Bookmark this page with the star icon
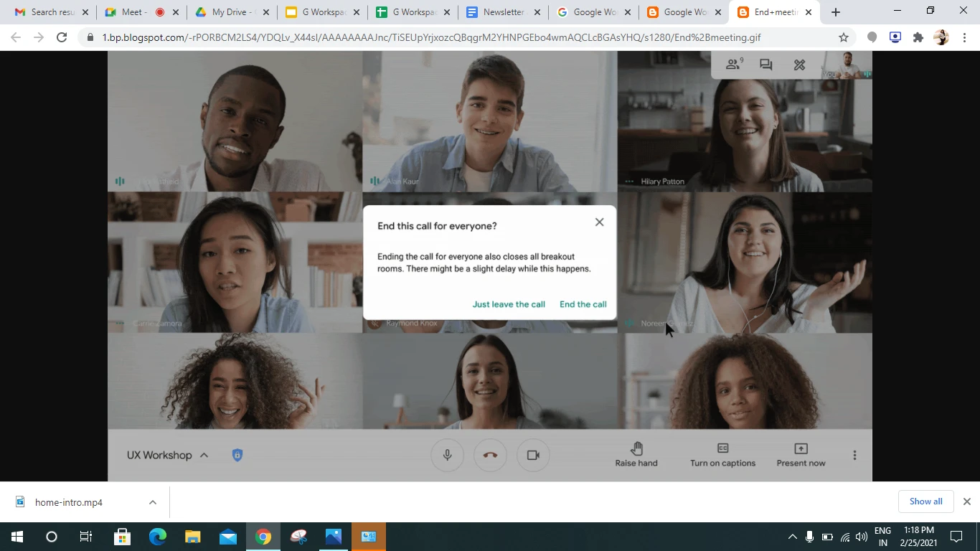 843,37
